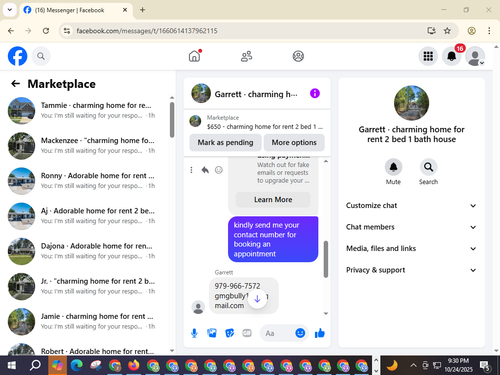
Task: Expand Media, files and links section
Action: click(411, 249)
